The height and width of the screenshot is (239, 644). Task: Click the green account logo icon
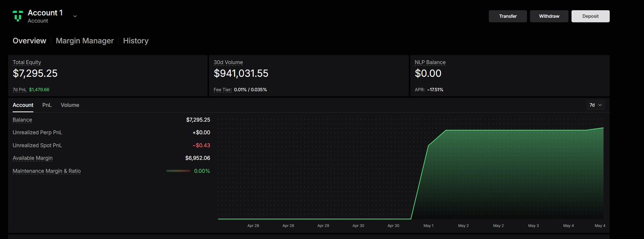(x=18, y=16)
